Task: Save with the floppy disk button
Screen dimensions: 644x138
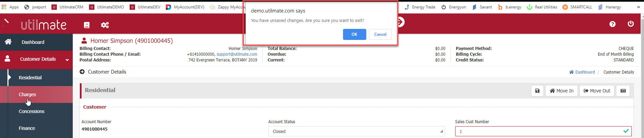Action: coord(537,91)
